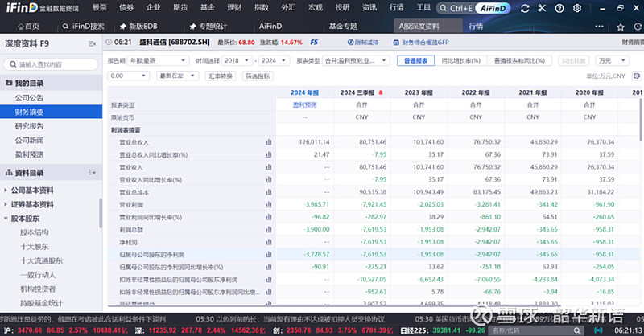
Task: Open the 报表类型 合并;盈利预测 dropdown
Action: pyautogui.click(x=356, y=61)
